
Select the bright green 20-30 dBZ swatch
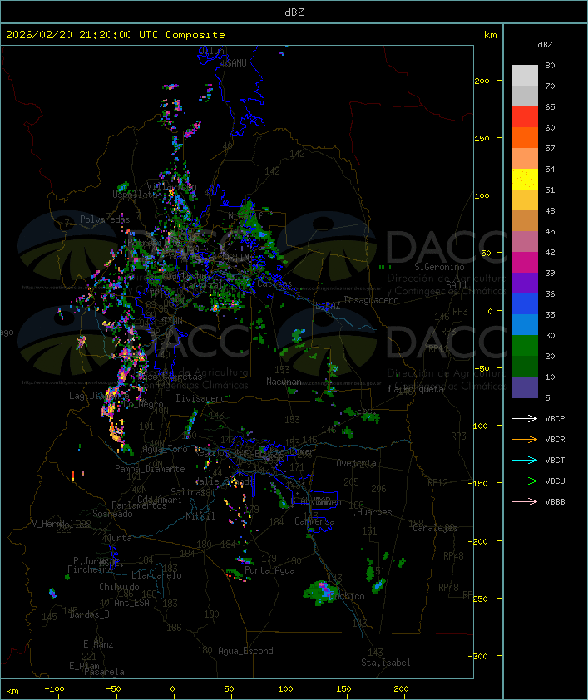(x=525, y=346)
